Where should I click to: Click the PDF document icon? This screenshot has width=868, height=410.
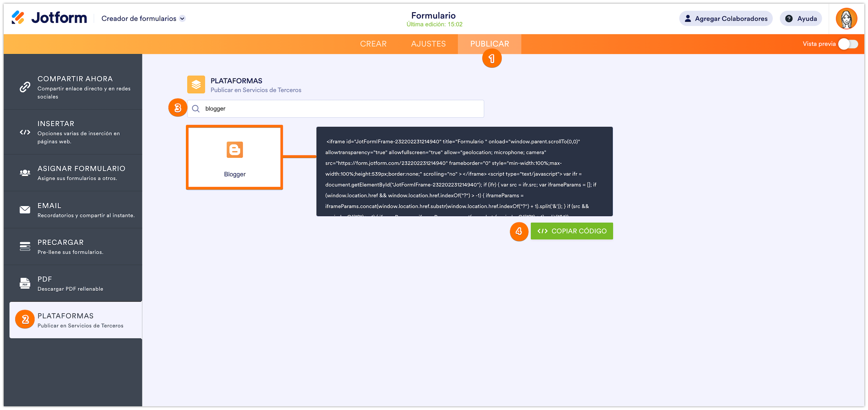point(25,283)
